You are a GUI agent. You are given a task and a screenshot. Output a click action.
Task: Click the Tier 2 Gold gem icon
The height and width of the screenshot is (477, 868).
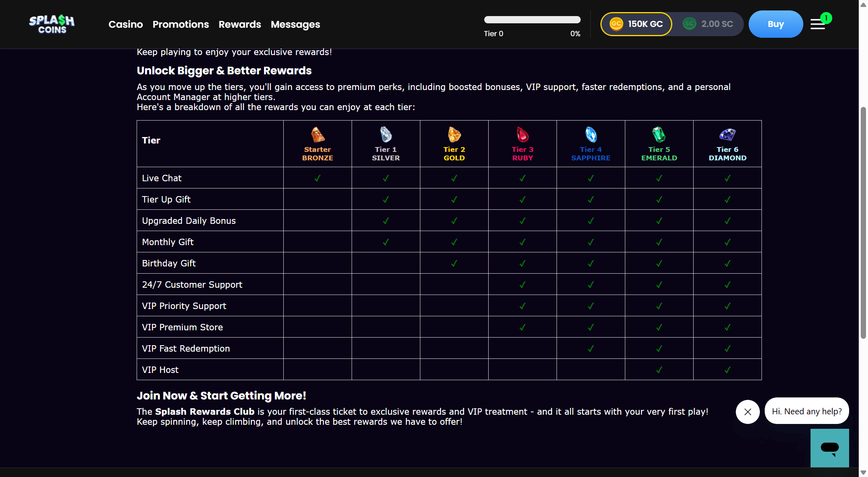(454, 135)
